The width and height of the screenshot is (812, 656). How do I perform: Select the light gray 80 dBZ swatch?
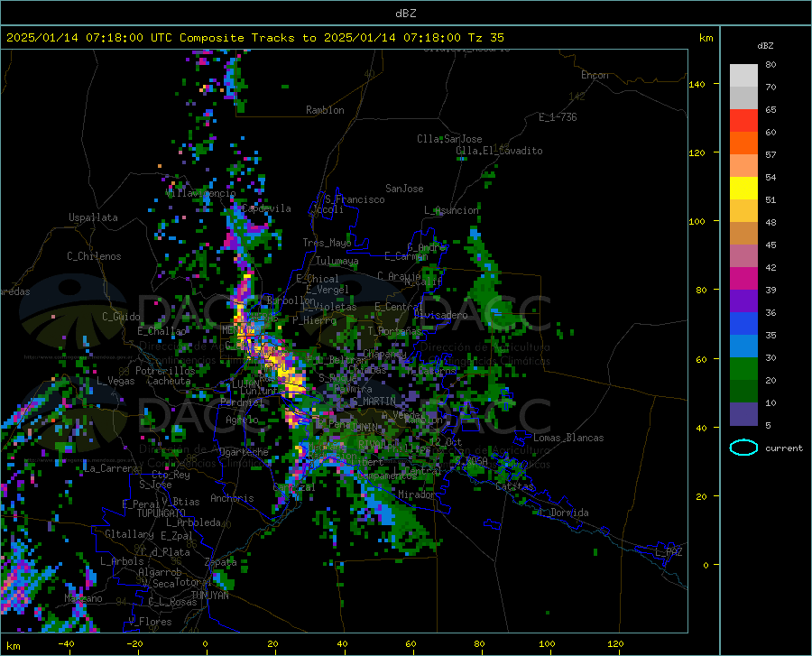point(743,75)
